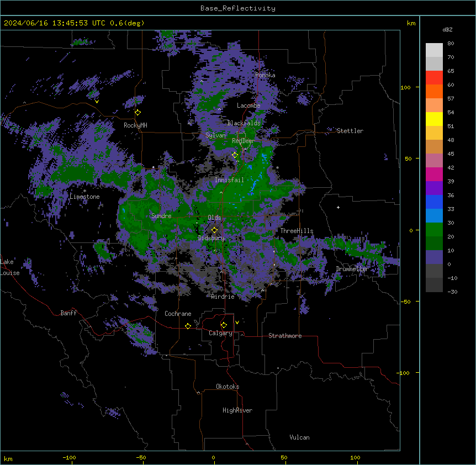
Task: Click the 0.6(deg) elevation angle text
Action: point(127,23)
